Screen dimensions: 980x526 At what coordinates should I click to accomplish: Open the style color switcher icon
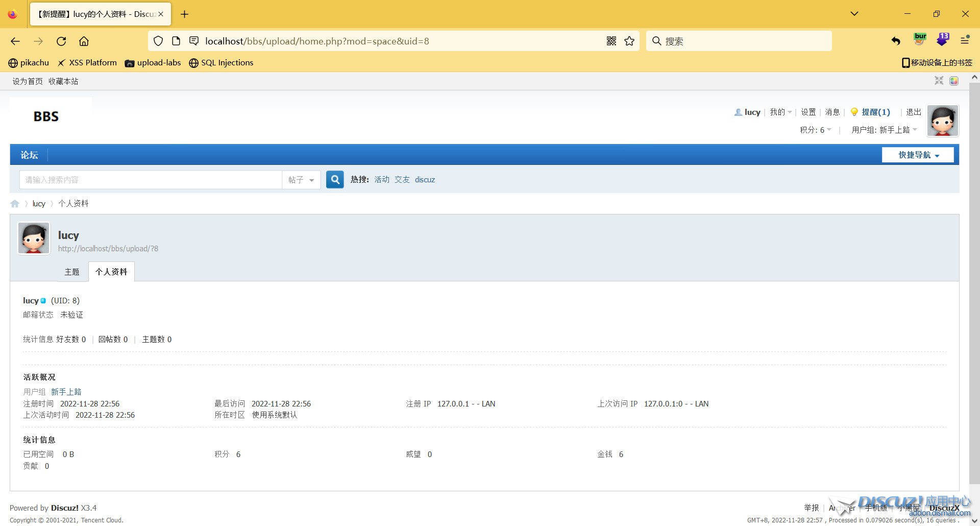click(x=954, y=81)
